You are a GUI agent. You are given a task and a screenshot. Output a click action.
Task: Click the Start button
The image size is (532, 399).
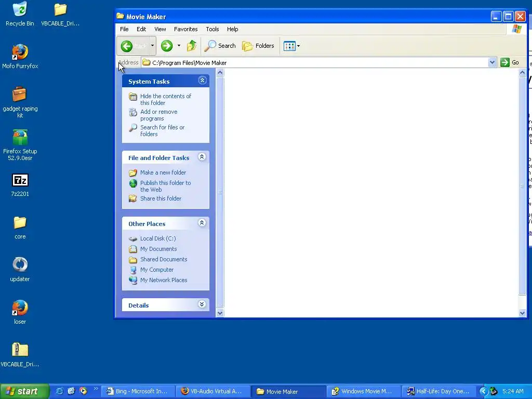pyautogui.click(x=24, y=392)
